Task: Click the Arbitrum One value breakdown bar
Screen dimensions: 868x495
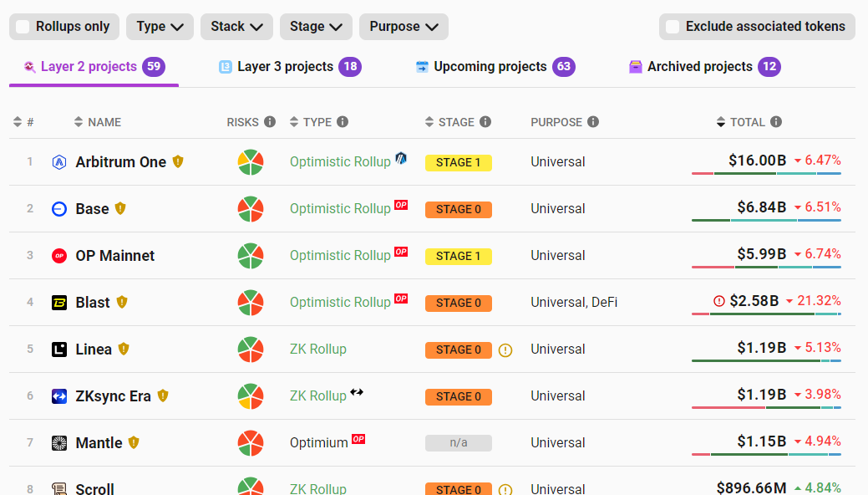Action: click(x=766, y=173)
